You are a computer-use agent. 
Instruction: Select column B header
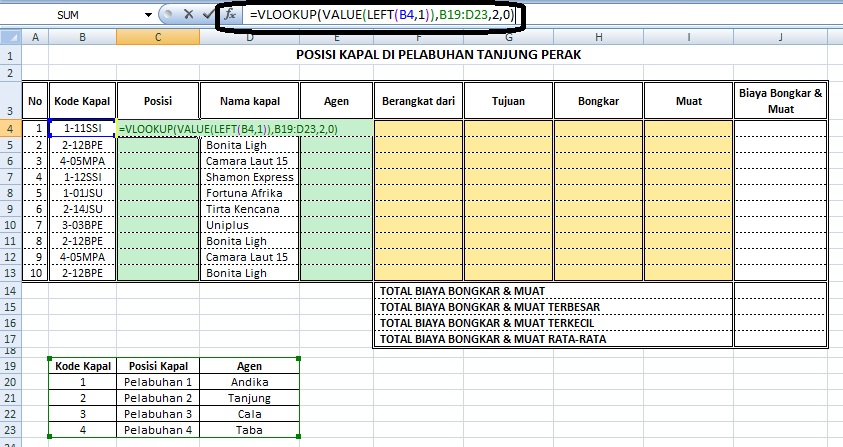click(x=82, y=37)
